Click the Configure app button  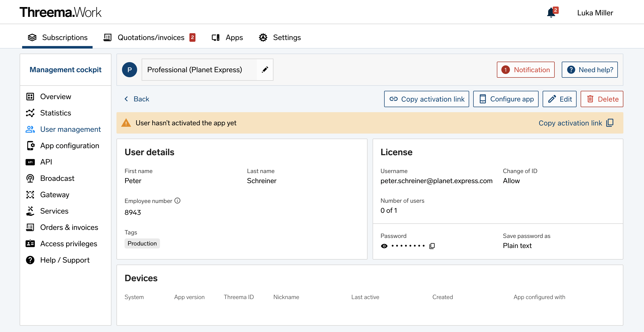coord(506,99)
